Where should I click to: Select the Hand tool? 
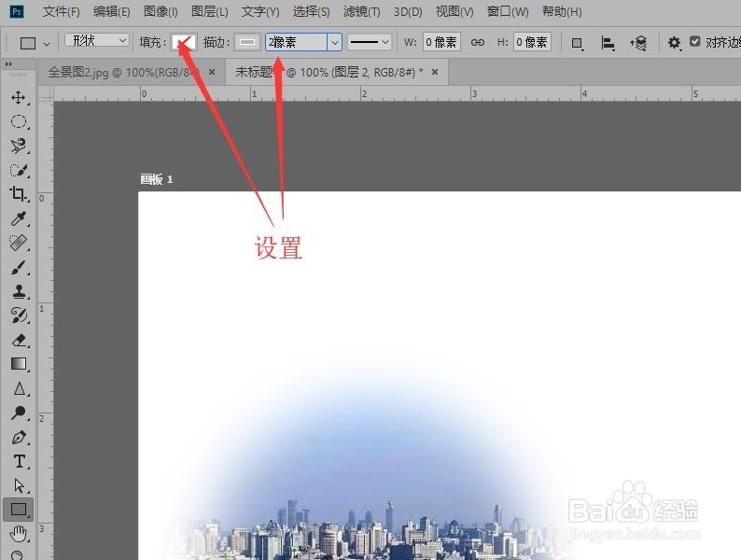19,534
